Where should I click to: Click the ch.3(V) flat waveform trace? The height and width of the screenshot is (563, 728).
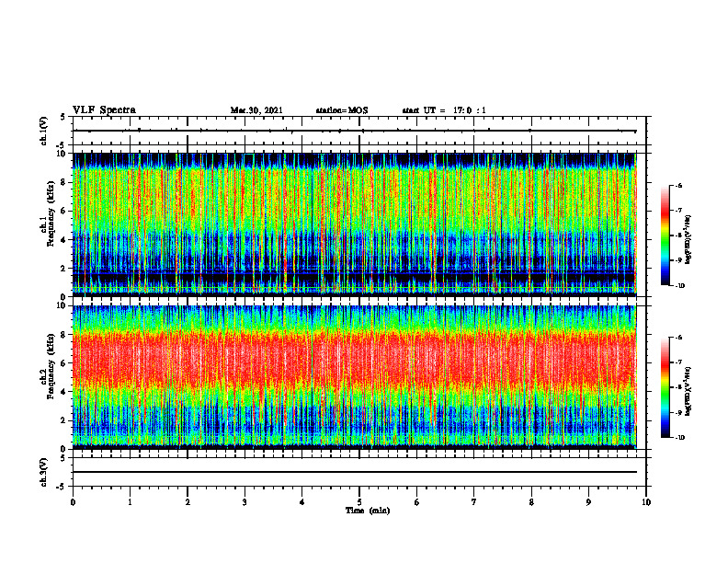click(355, 472)
